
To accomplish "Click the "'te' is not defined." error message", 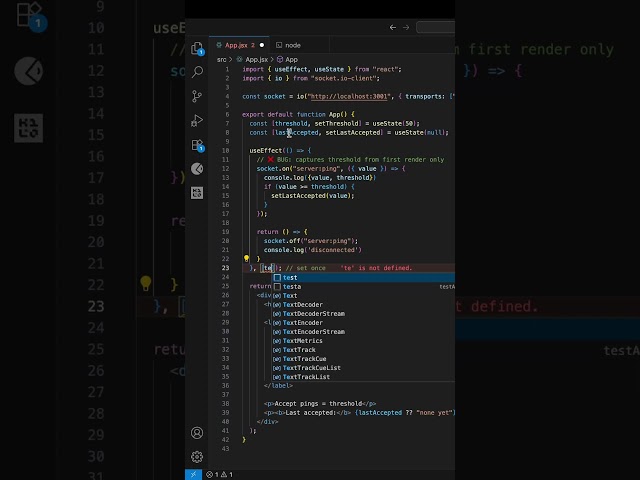I will 376,268.
